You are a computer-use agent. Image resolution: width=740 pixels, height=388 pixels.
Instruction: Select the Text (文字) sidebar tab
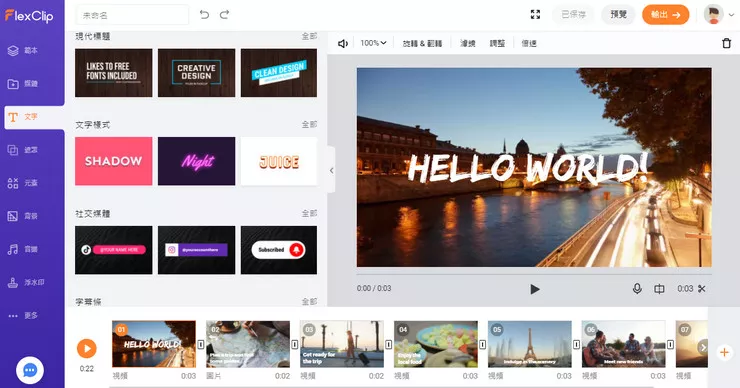pos(34,117)
